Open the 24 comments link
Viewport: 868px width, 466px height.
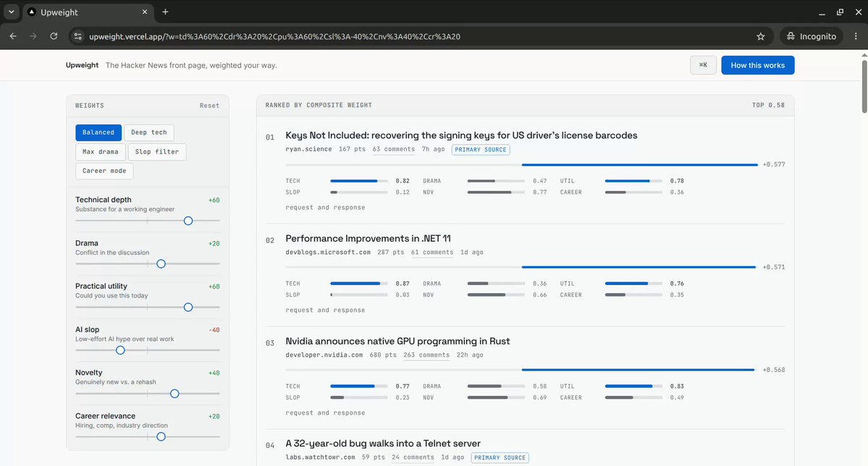tap(413, 458)
